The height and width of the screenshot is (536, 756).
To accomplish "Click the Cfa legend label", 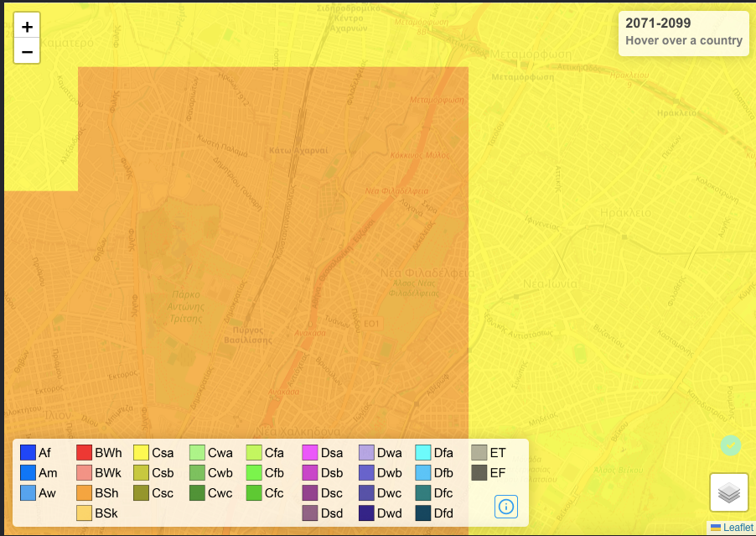I will click(274, 453).
